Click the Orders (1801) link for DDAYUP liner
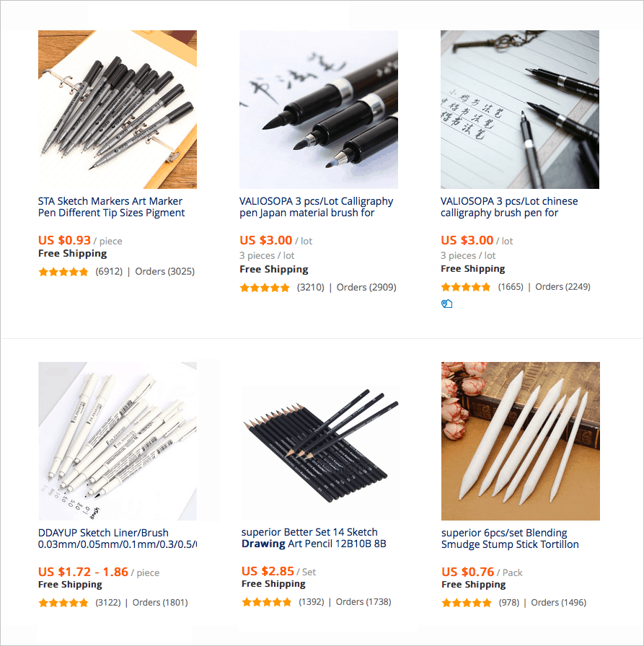Viewport: 644px width, 646px height. click(160, 603)
